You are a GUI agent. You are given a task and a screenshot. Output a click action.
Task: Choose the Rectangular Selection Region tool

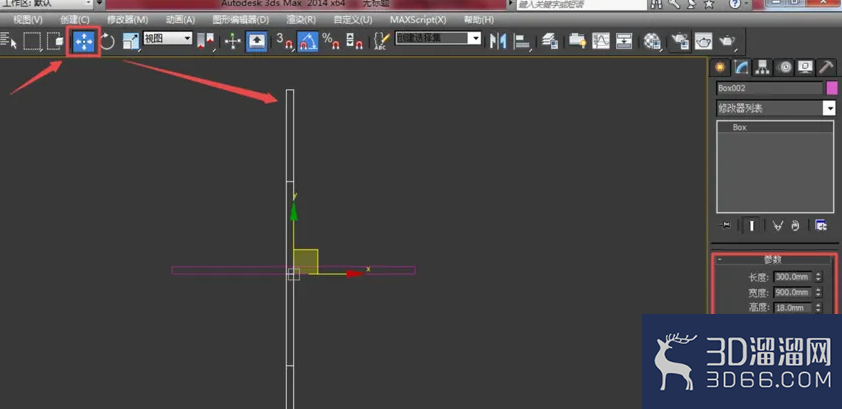(32, 41)
